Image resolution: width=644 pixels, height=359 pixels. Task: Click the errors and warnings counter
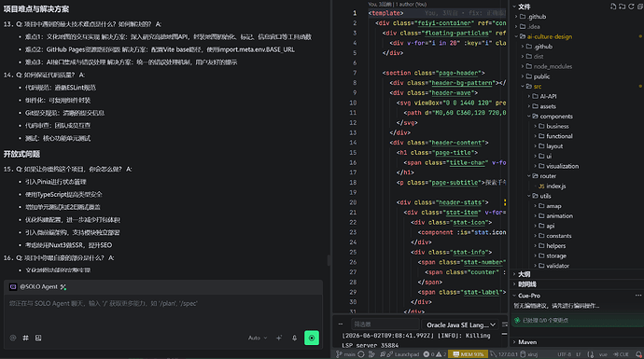point(435,354)
